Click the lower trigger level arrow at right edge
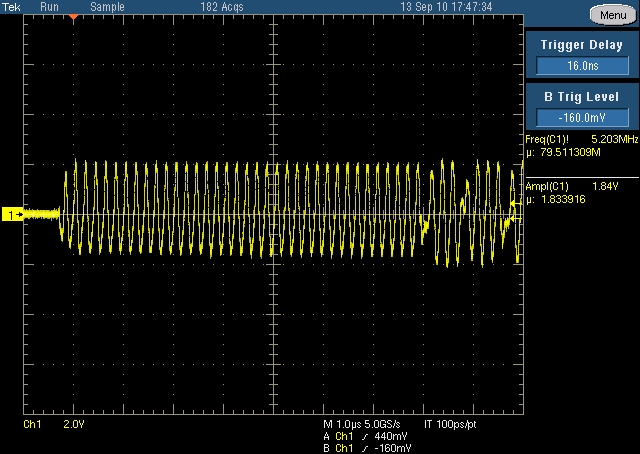This screenshot has height=454, width=640. [x=516, y=219]
